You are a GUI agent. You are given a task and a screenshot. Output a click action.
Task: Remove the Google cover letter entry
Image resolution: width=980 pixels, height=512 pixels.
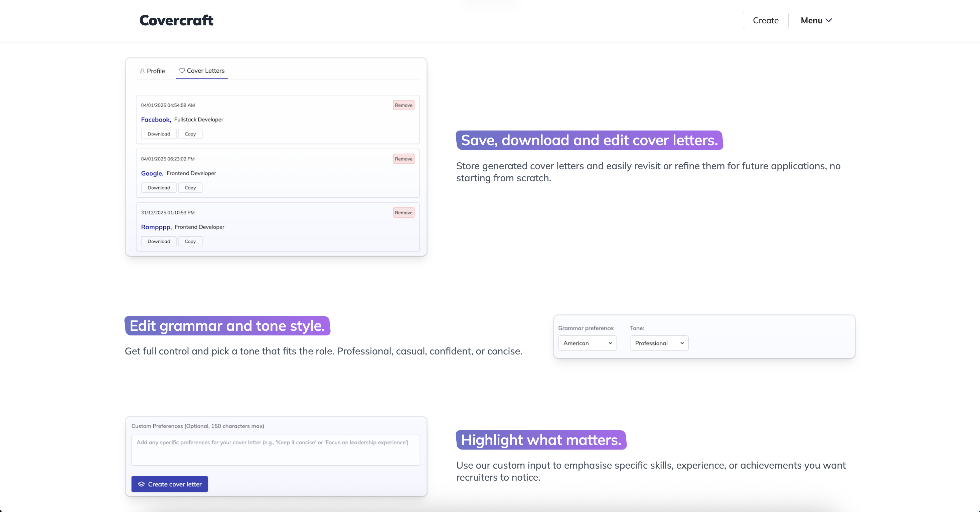403,159
